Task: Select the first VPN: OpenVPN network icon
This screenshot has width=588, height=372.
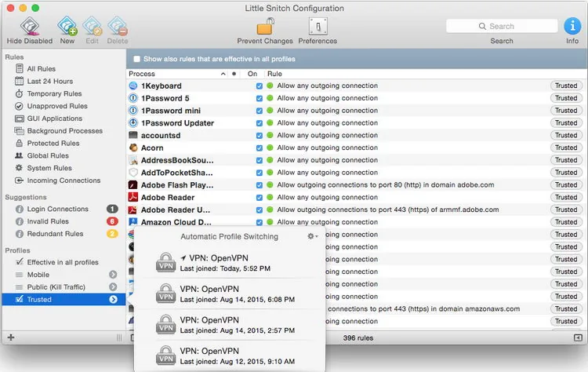Action: click(165, 262)
